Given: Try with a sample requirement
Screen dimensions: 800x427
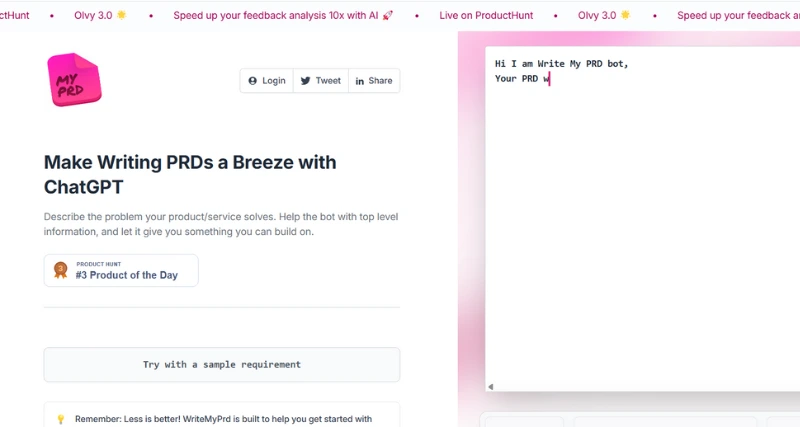Looking at the screenshot, I should [221, 365].
